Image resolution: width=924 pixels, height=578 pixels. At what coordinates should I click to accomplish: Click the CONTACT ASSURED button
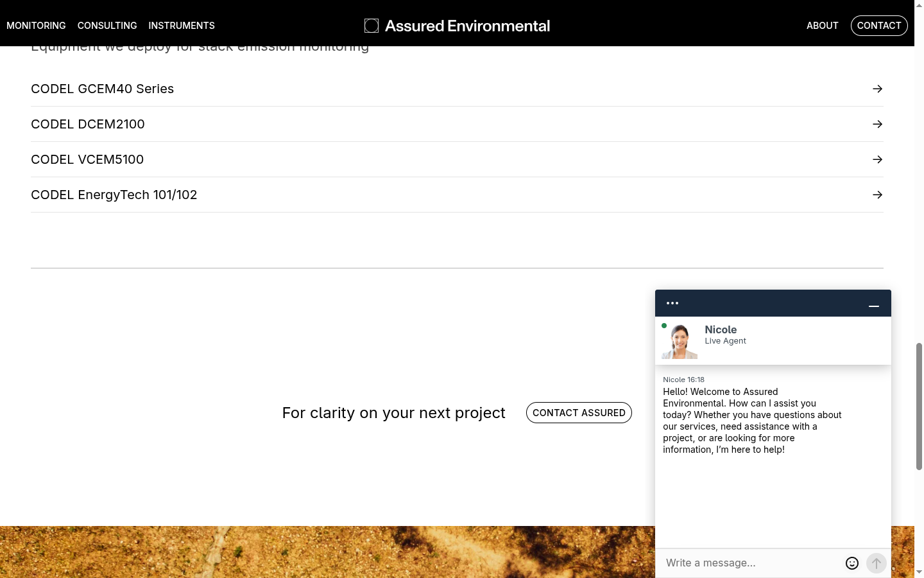pos(579,412)
